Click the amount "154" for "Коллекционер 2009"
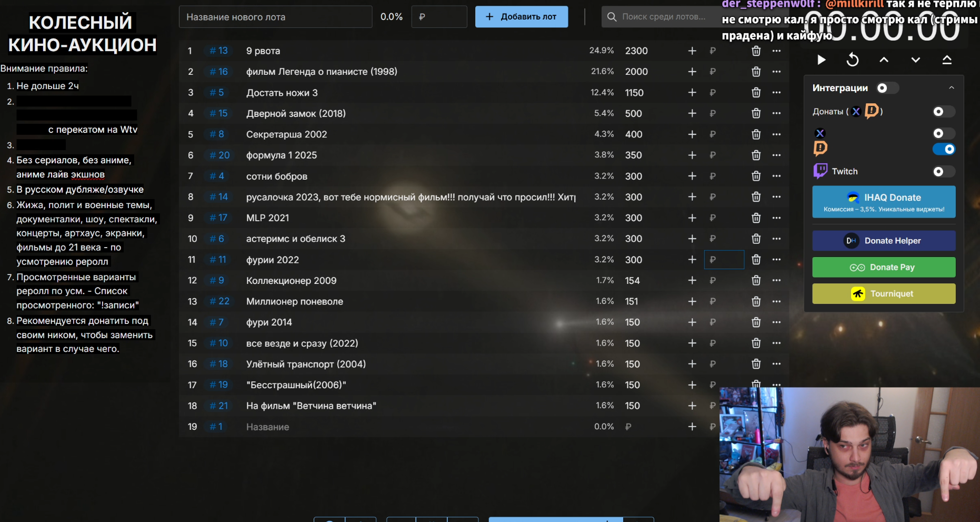This screenshot has height=522, width=980. pyautogui.click(x=633, y=280)
